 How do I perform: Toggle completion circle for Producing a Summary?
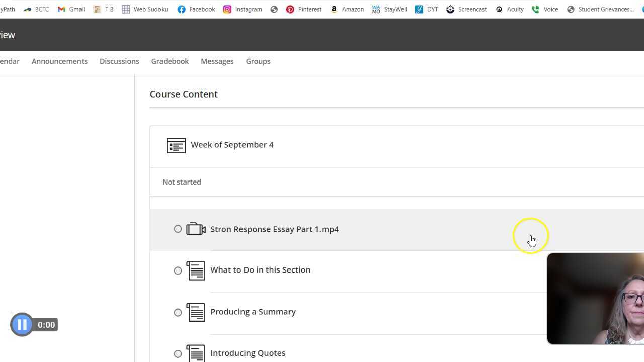[178, 313]
